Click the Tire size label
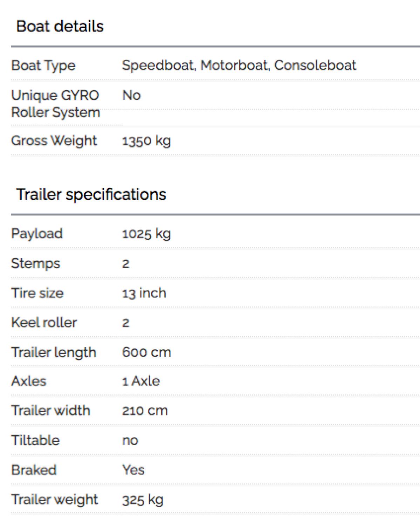Image resolution: width=420 pixels, height=523 pixels. (x=37, y=293)
